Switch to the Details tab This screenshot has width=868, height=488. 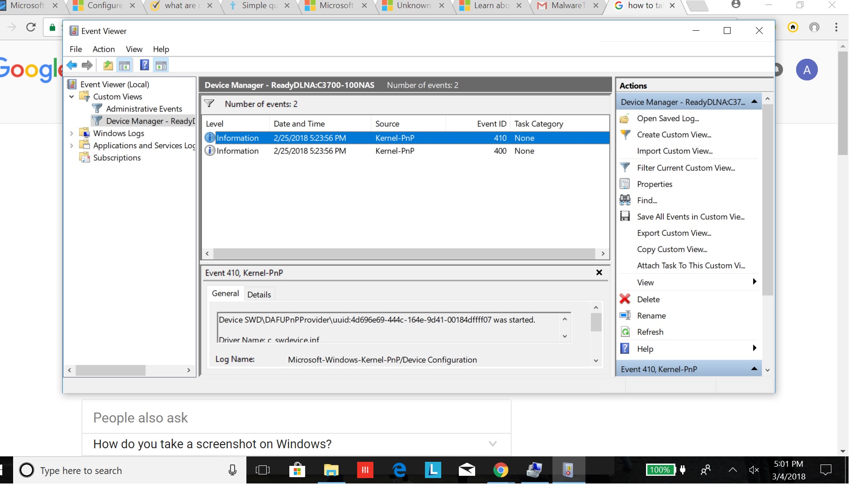(259, 295)
